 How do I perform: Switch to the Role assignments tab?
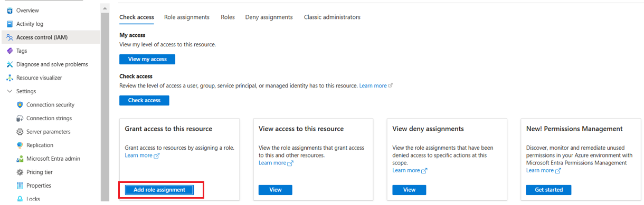click(187, 17)
